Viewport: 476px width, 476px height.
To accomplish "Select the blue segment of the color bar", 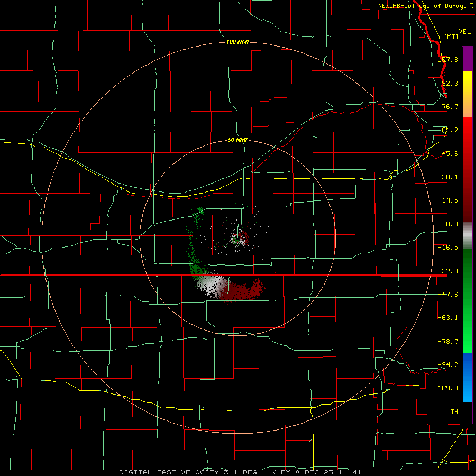I will (x=467, y=377).
